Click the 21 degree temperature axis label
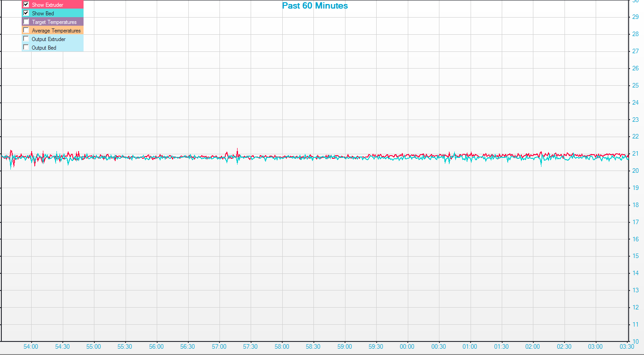 click(635, 154)
